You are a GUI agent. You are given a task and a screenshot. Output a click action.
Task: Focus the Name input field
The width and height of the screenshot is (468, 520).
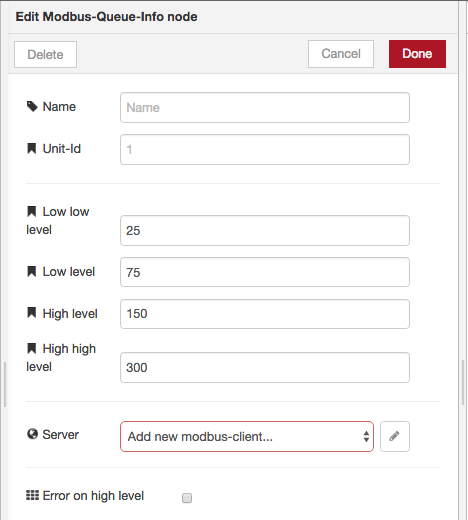(265, 108)
